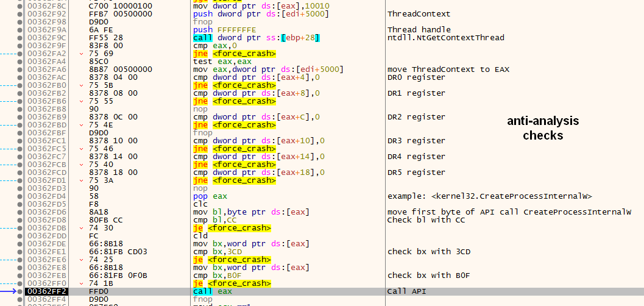This screenshot has width=644, height=306.
Task: Select the je <force_crash> at 00362FE6
Action: pos(232,260)
